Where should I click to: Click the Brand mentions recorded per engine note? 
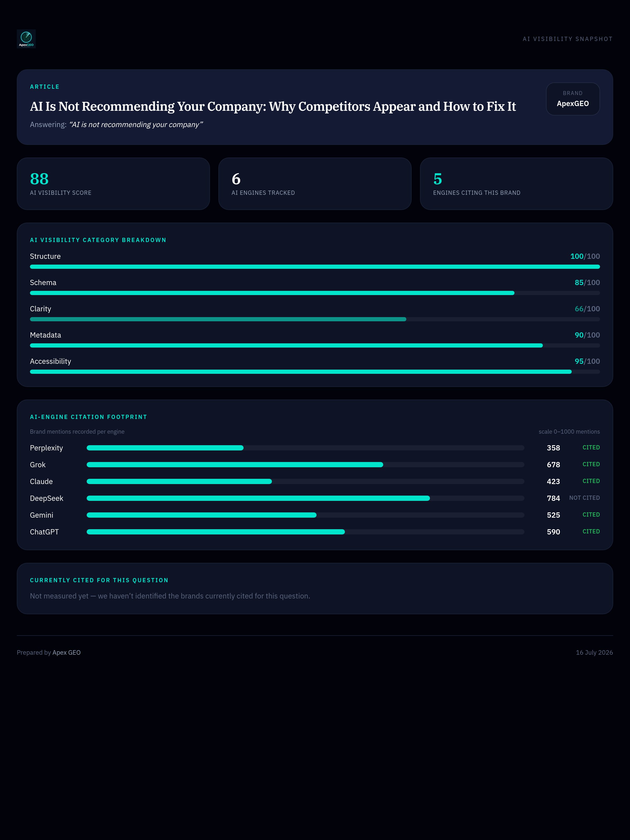point(77,432)
